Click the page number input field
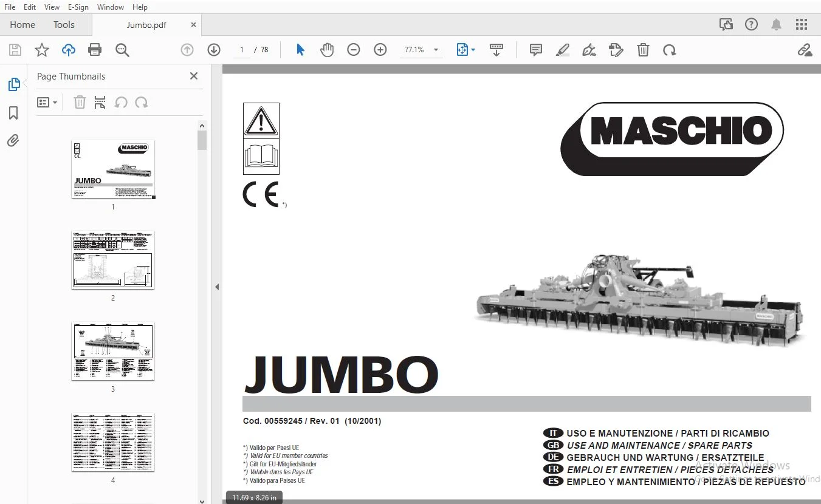The image size is (821, 504). tap(242, 50)
